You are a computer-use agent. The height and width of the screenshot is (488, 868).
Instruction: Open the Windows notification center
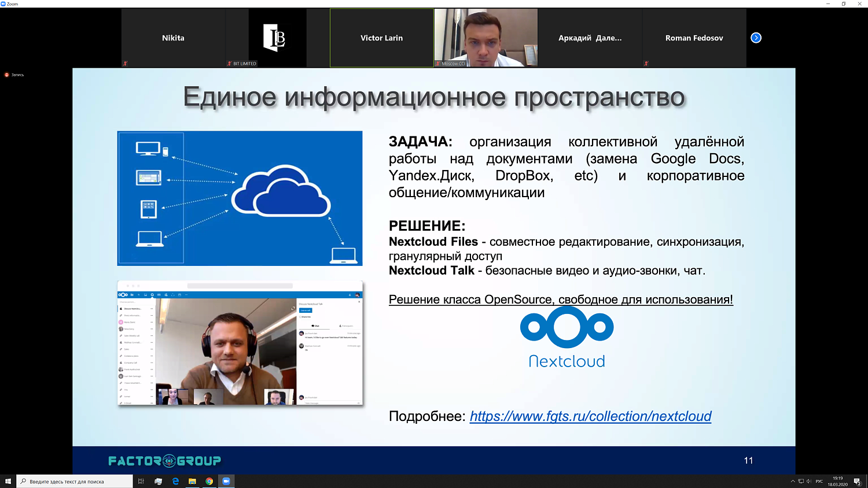click(858, 481)
